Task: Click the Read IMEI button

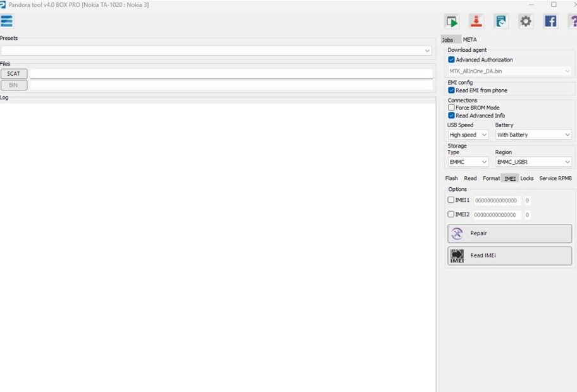Action: tap(510, 255)
